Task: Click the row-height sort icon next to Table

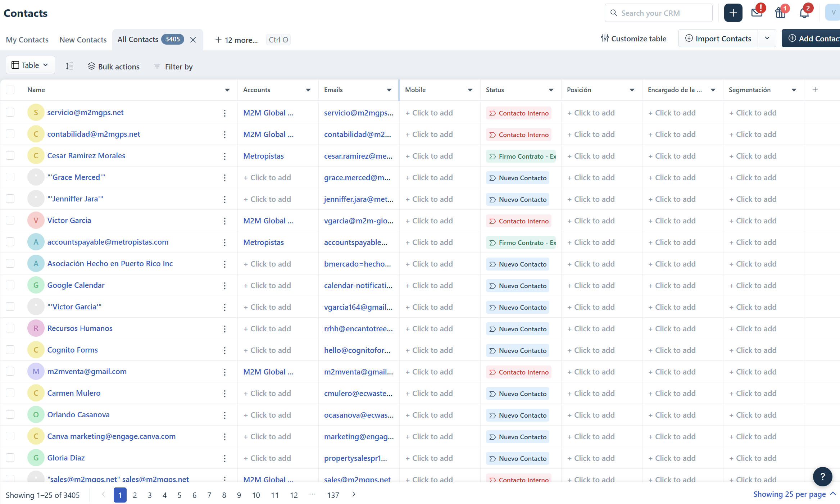Action: 69,66
